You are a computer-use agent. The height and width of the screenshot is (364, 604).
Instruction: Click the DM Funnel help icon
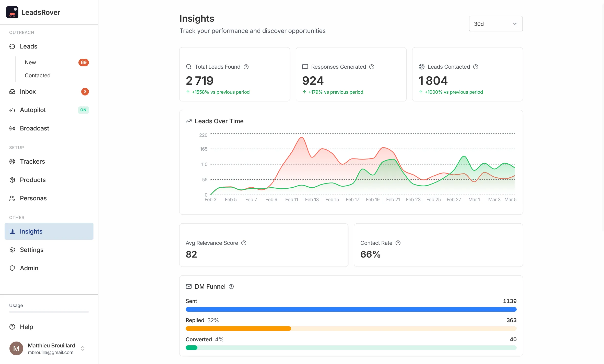pos(231,287)
